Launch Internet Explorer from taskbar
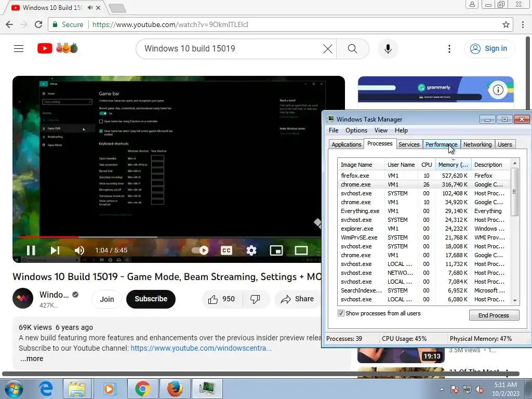Screen dimensions: 532x399 [x=46, y=389]
